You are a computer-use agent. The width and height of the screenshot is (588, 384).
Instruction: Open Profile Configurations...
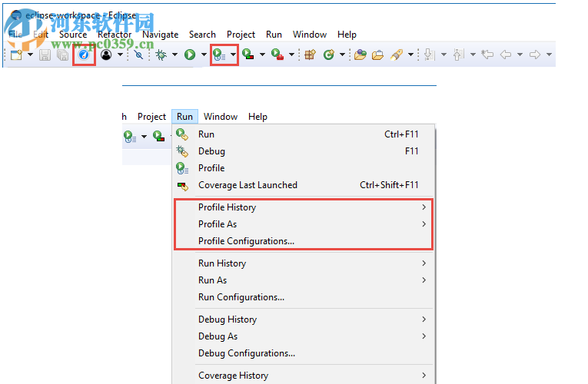[304, 241]
